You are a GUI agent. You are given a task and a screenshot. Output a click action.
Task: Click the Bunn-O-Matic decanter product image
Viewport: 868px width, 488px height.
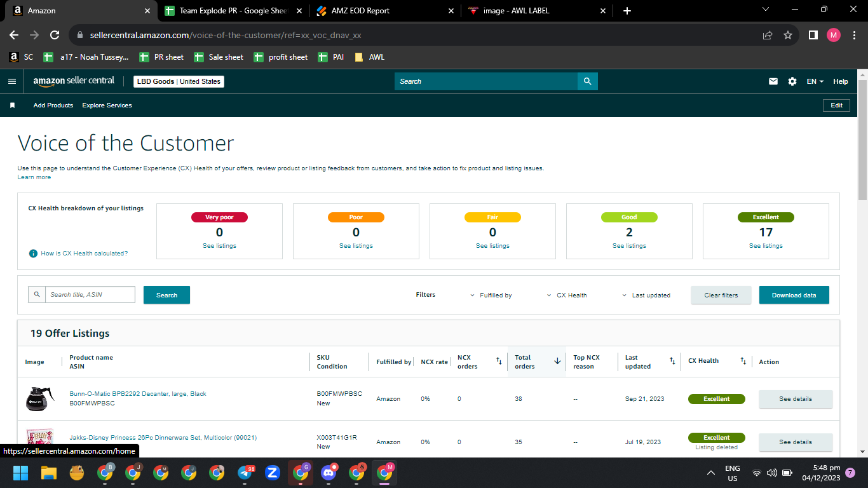39,399
